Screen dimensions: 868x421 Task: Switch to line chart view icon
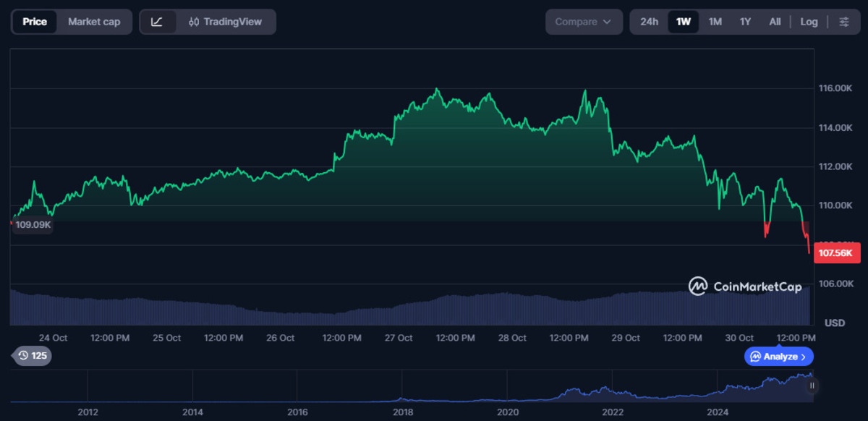157,22
